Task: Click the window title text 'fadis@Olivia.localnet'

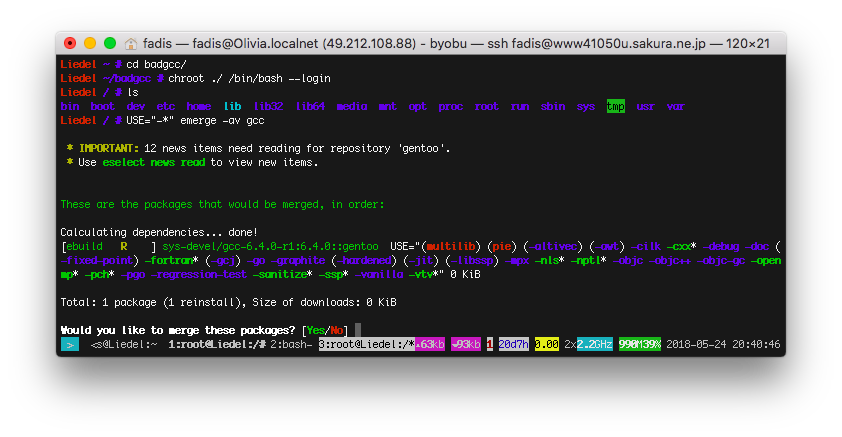Action: point(255,43)
